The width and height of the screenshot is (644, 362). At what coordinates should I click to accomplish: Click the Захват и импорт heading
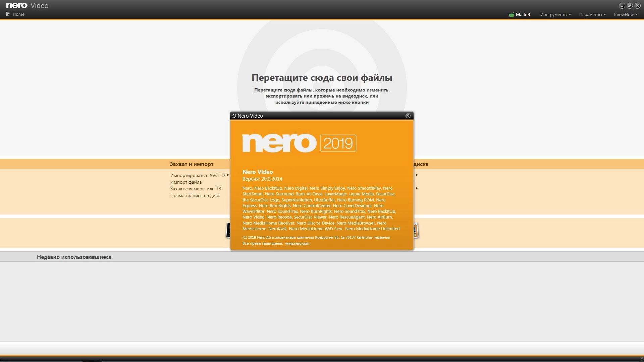coord(192,164)
